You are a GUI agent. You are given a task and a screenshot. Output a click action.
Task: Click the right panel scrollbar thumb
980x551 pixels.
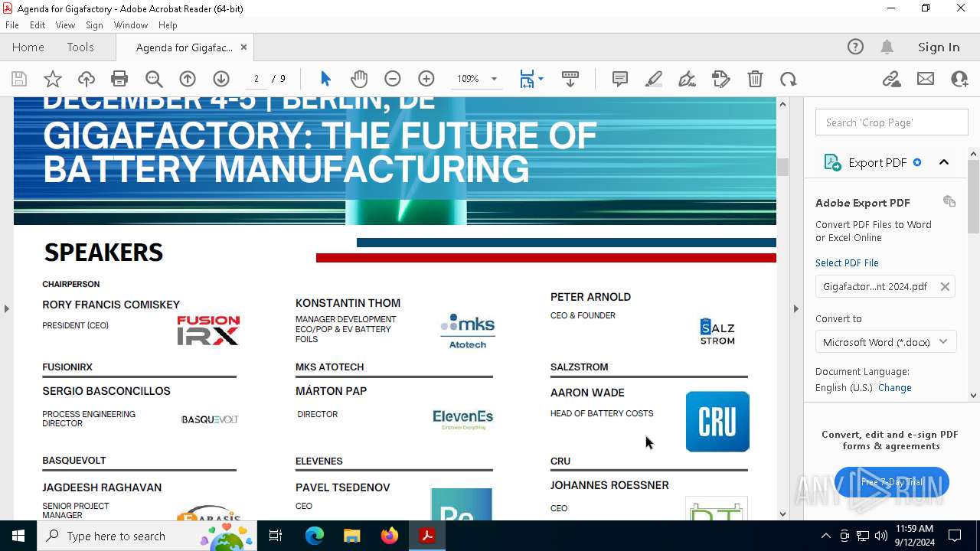[x=974, y=197]
